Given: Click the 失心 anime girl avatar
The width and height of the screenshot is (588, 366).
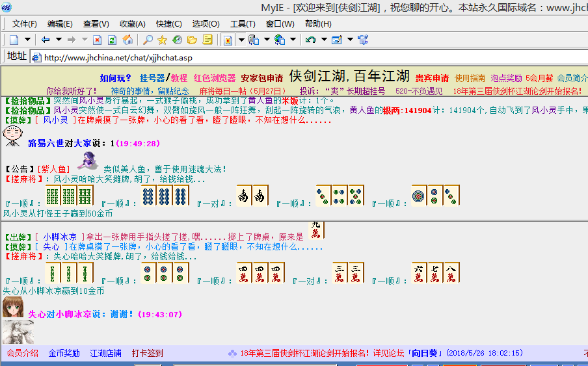Looking at the screenshot, I should click(x=13, y=307).
